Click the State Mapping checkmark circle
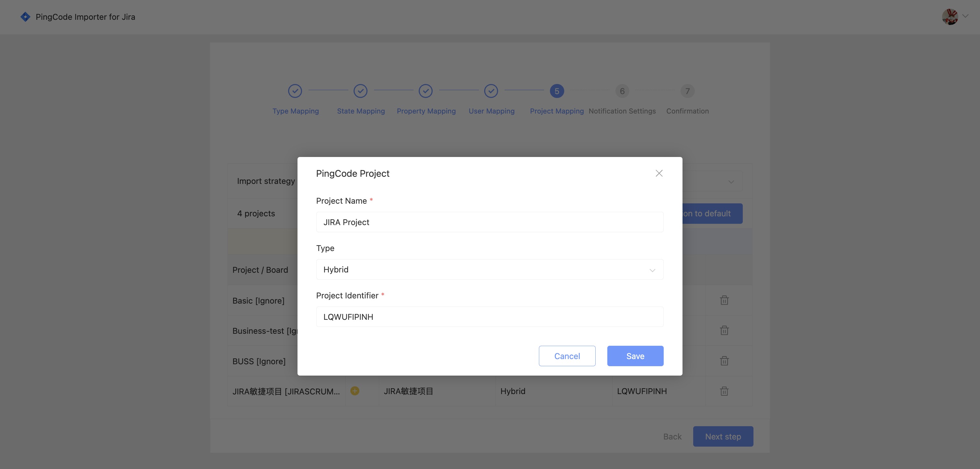 click(361, 91)
